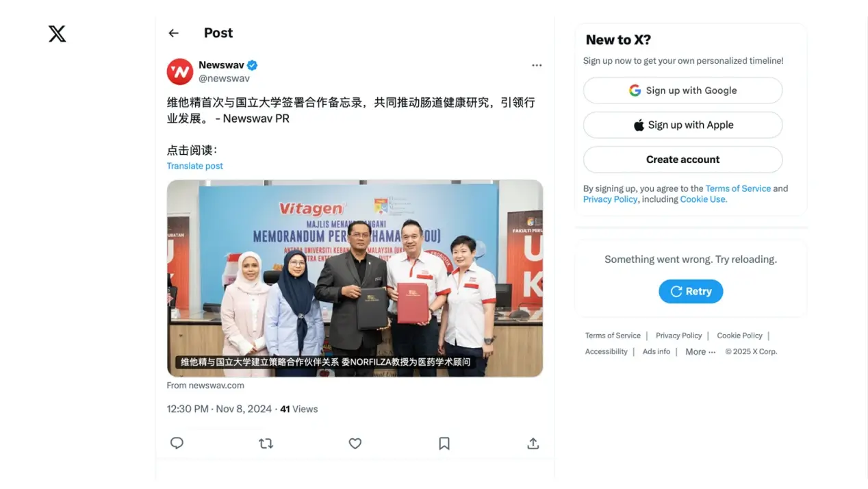Repost using the retweet arrows icon
The image size is (868, 489).
click(266, 443)
